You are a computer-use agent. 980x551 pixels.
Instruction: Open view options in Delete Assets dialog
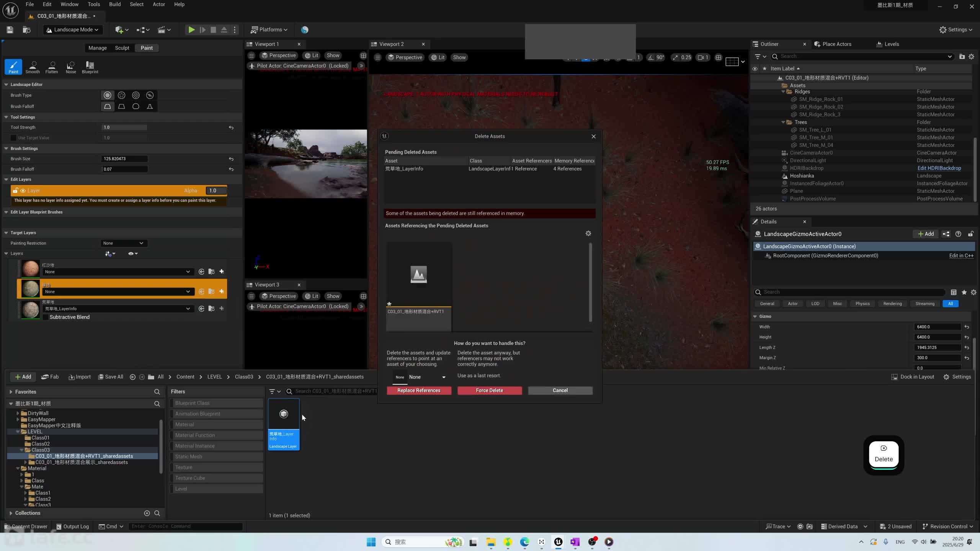pos(588,233)
